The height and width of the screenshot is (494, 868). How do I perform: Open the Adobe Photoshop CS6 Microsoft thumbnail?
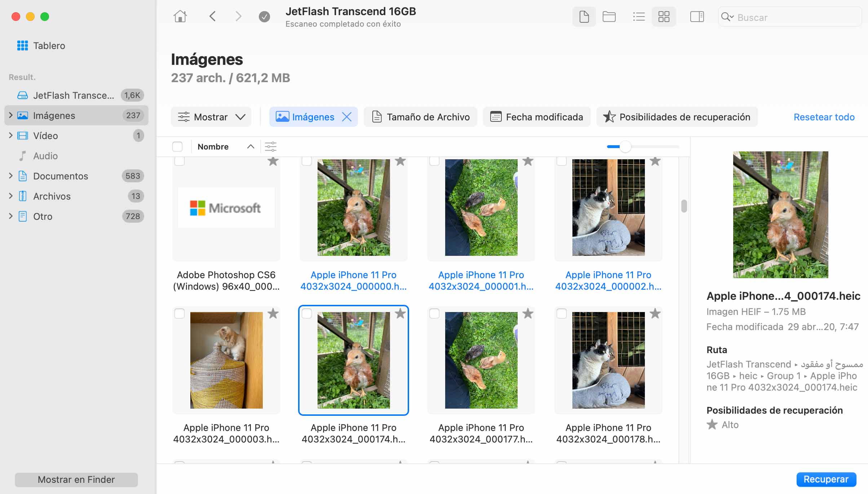point(226,208)
